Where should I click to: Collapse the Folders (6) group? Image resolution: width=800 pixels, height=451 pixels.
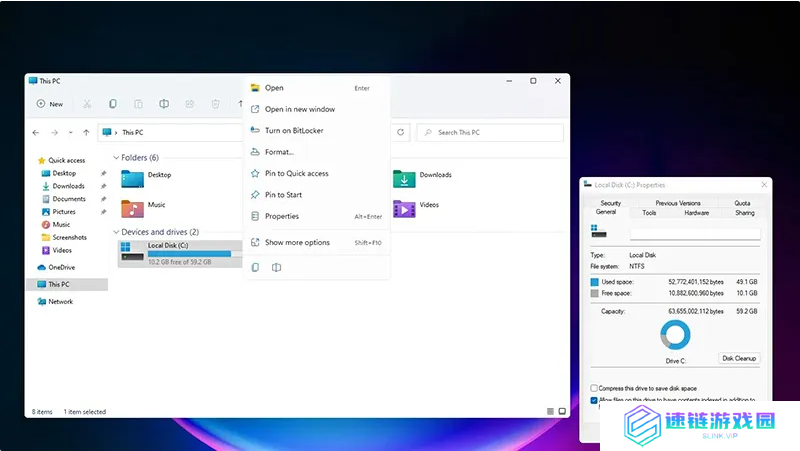pos(116,158)
